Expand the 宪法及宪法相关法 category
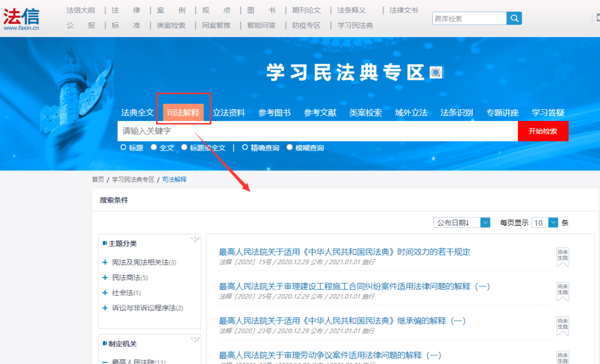The image size is (600, 364). click(x=105, y=262)
